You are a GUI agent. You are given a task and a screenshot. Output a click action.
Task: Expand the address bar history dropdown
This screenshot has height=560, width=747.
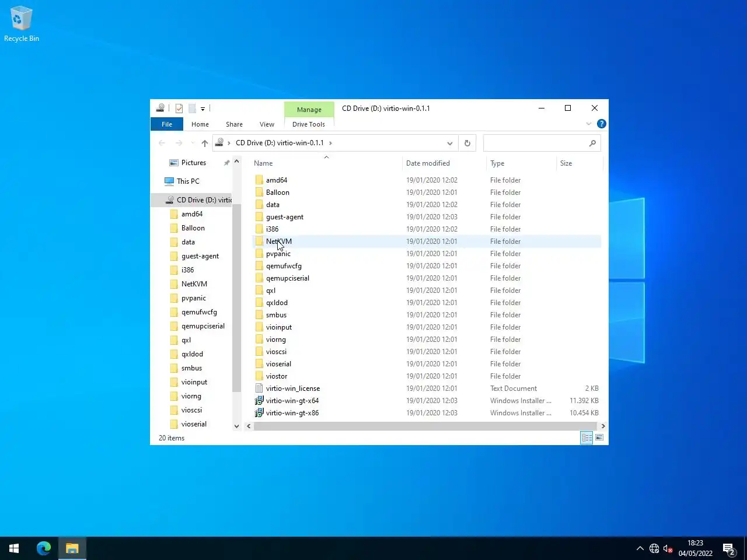click(449, 143)
